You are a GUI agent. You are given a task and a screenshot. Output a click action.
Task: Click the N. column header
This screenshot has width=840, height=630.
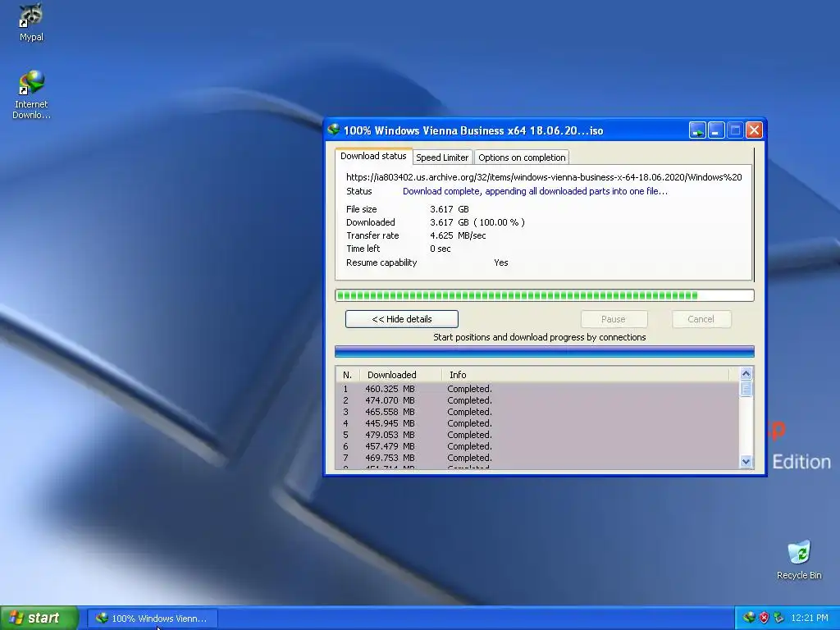[x=348, y=374]
